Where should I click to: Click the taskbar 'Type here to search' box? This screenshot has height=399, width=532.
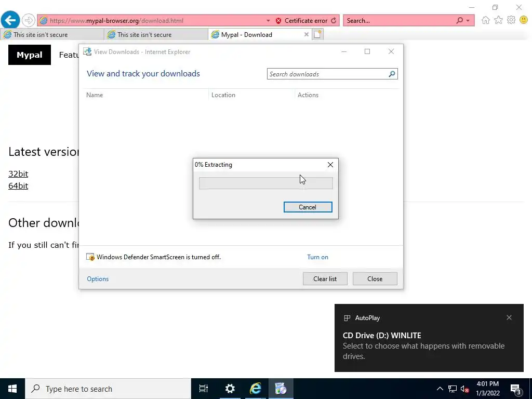(108, 389)
